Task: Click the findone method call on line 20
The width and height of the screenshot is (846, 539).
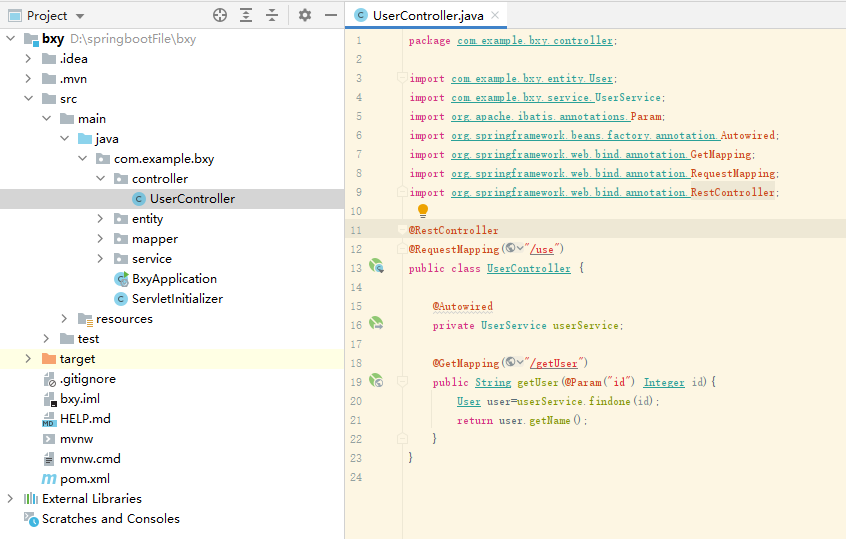Action: [x=609, y=401]
